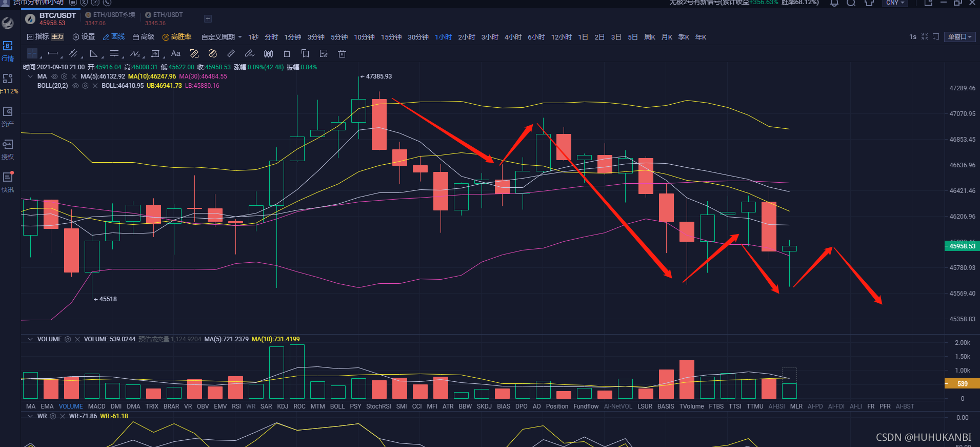Click the notification bell icon

pos(834,3)
